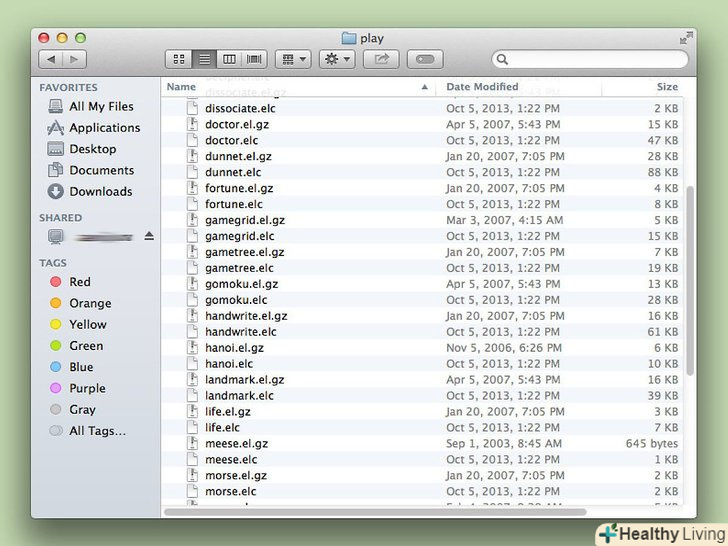Open the Action gear dropdown menu

point(336,60)
